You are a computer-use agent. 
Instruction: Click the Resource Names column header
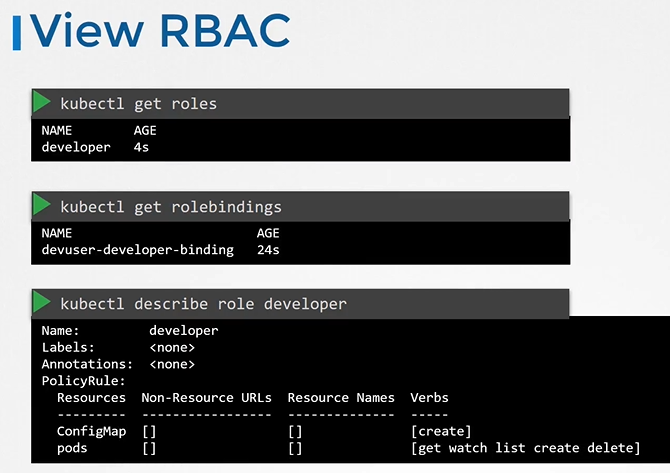pyautogui.click(x=341, y=398)
